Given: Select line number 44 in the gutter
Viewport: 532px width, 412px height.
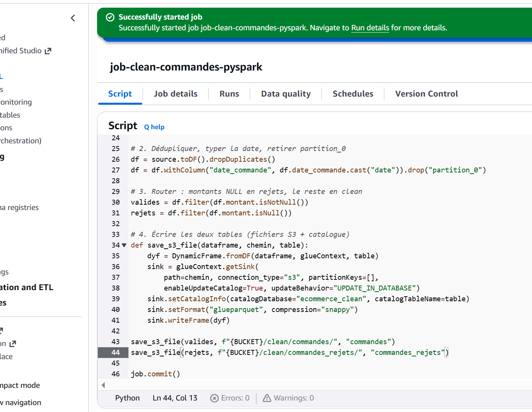Looking at the screenshot, I should (x=115, y=353).
